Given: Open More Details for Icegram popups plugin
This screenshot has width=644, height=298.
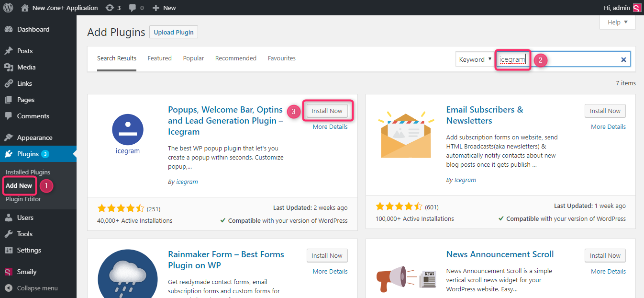Looking at the screenshot, I should (330, 127).
